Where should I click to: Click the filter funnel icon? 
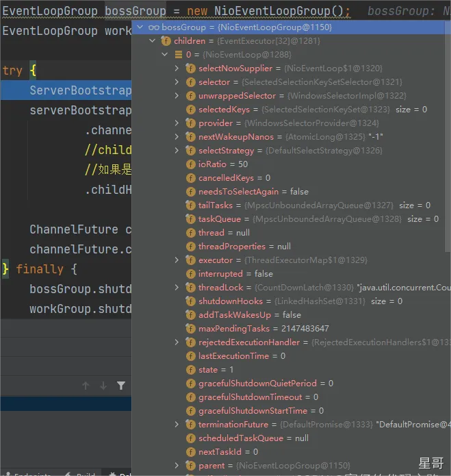121,386
